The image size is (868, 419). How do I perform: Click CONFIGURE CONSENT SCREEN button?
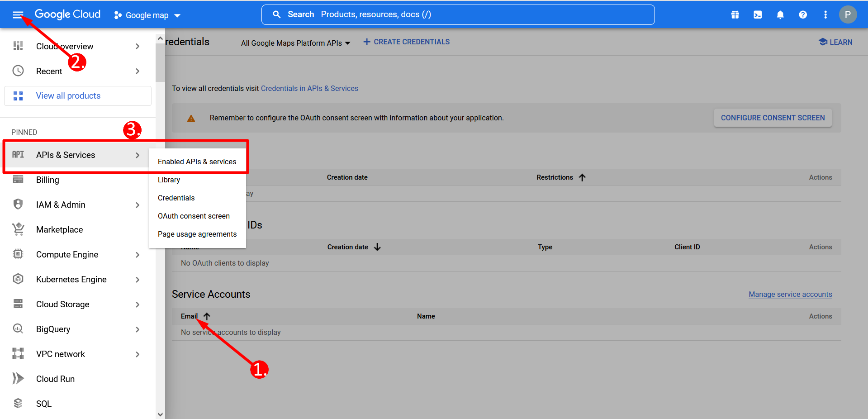point(773,118)
